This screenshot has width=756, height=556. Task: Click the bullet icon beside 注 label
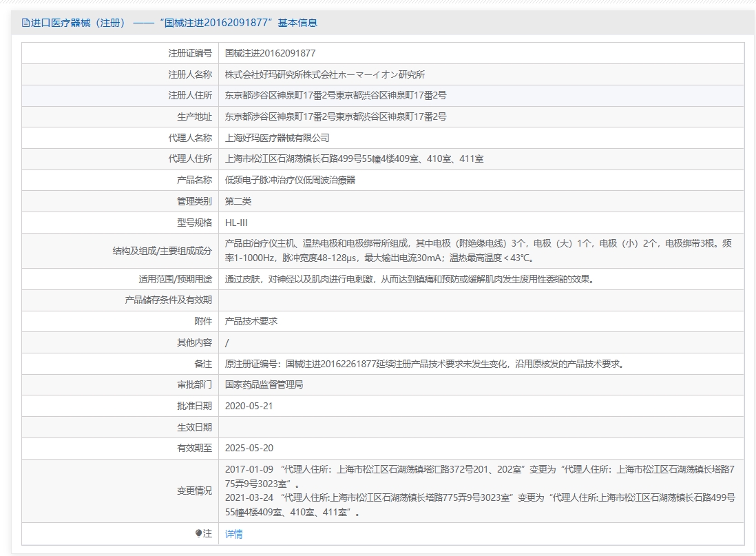[x=198, y=533]
